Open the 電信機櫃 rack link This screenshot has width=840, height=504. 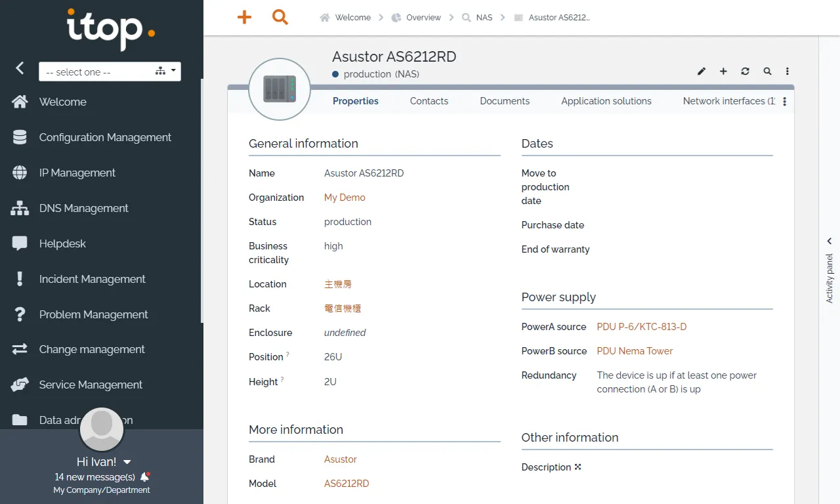tap(343, 308)
